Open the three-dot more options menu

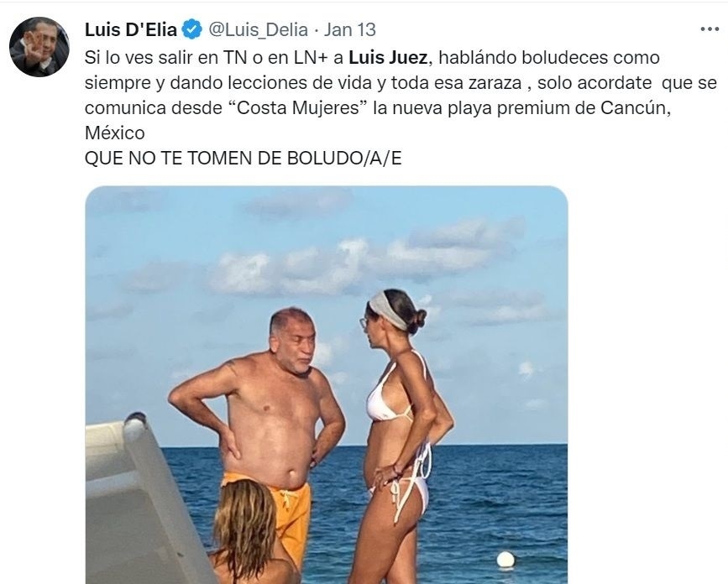[x=710, y=29]
